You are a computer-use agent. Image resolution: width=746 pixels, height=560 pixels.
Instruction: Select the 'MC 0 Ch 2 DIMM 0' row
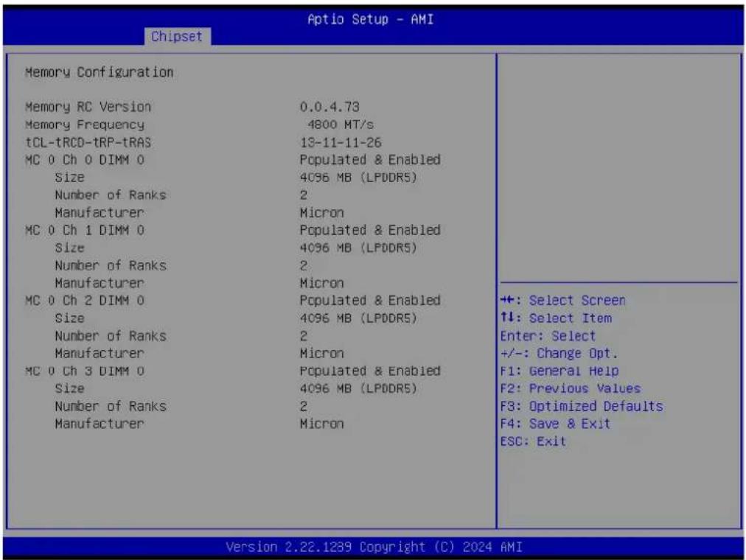pos(233,301)
